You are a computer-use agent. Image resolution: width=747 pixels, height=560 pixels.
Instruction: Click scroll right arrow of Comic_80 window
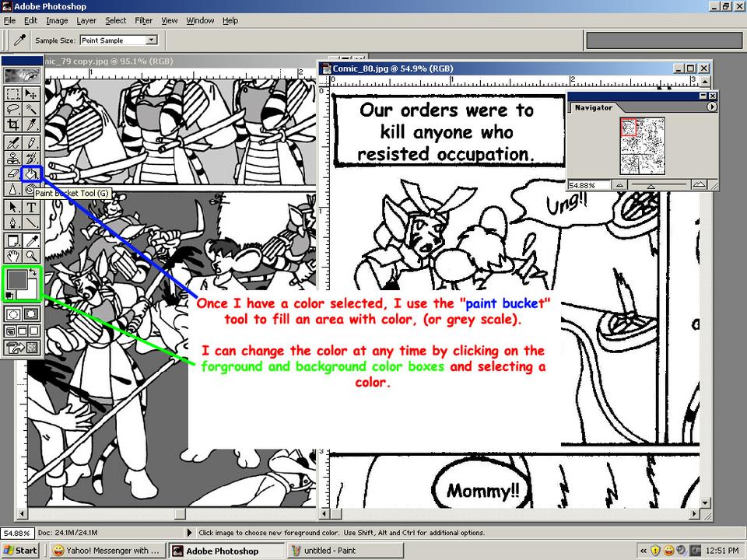(x=695, y=514)
